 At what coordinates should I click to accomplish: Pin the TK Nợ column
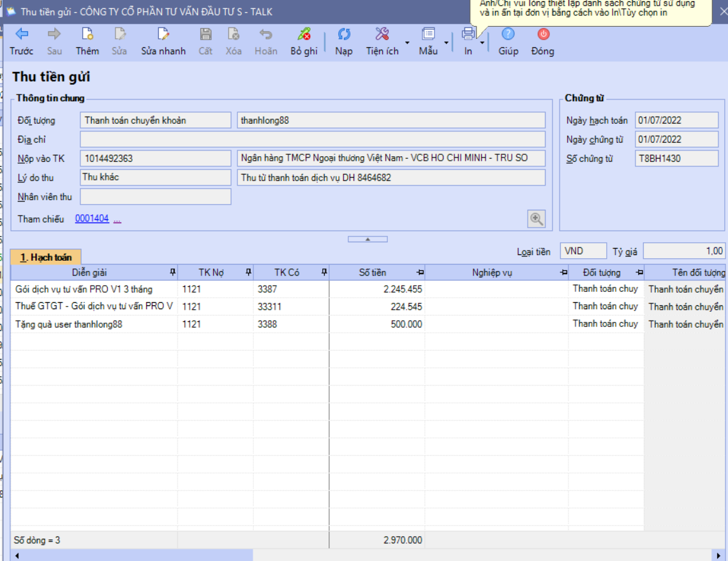coord(248,272)
